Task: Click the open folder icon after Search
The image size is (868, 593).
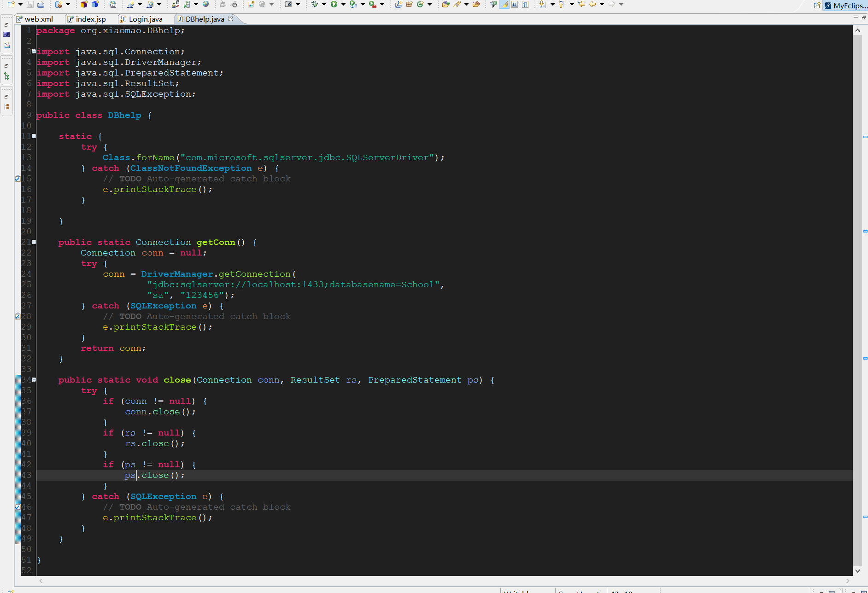Action: [476, 5]
